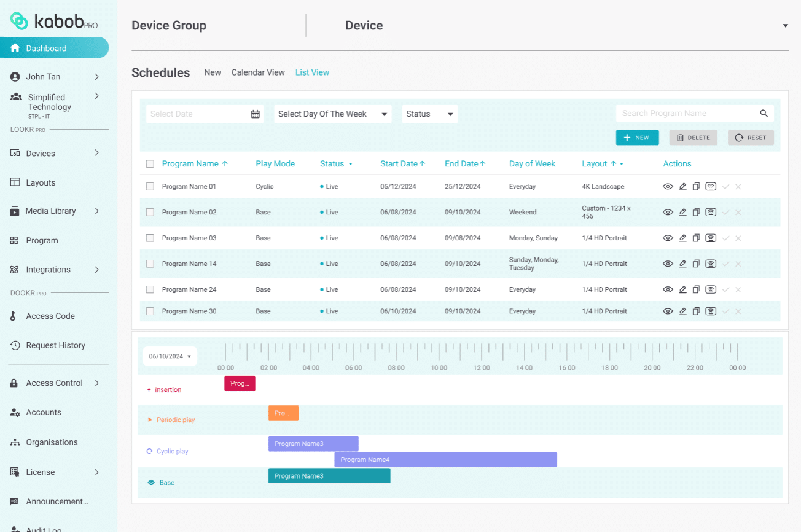Click the broadcast icon for Program Name 03
Viewport: 801px width, 532px height.
pyautogui.click(x=711, y=238)
